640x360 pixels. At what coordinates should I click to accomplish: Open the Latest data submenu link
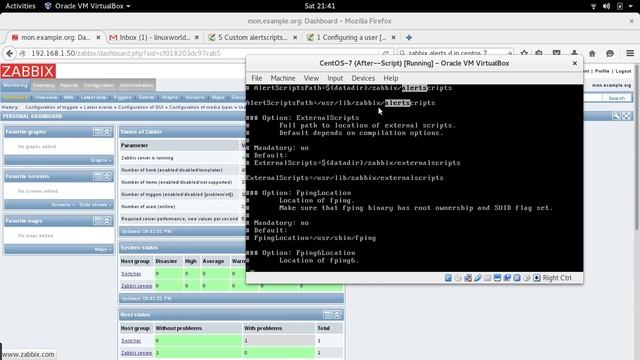click(93, 98)
